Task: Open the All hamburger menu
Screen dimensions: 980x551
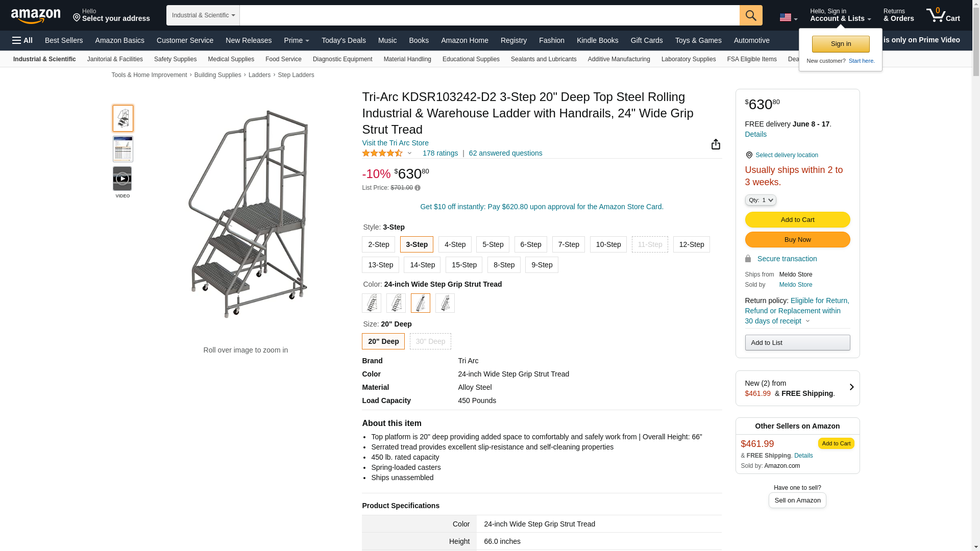Action: [22, 40]
